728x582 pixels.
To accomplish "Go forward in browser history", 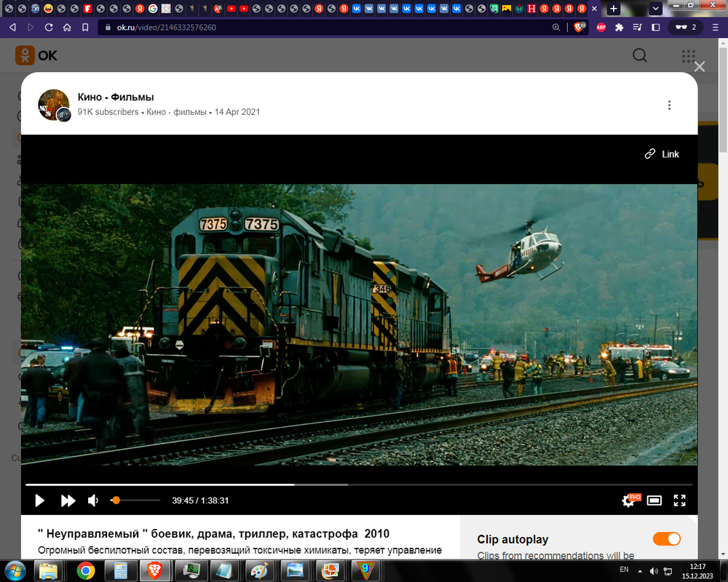I will pyautogui.click(x=31, y=28).
